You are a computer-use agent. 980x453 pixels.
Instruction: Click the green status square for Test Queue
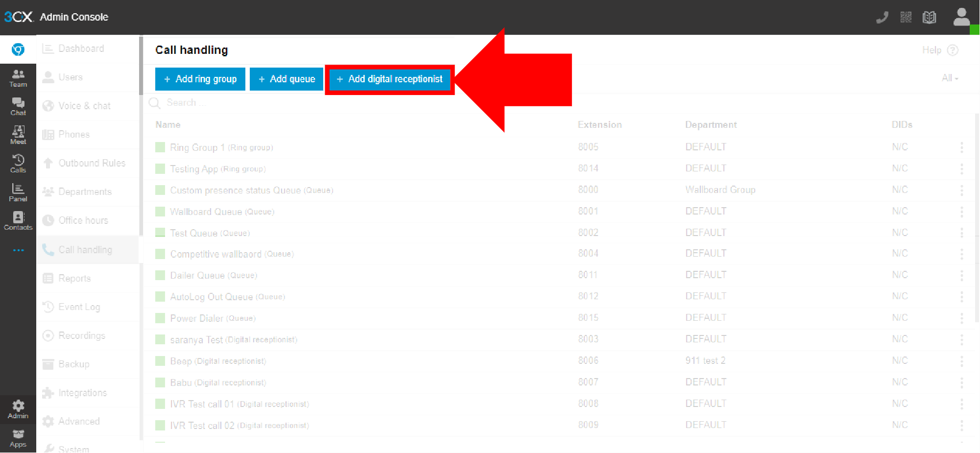click(160, 233)
